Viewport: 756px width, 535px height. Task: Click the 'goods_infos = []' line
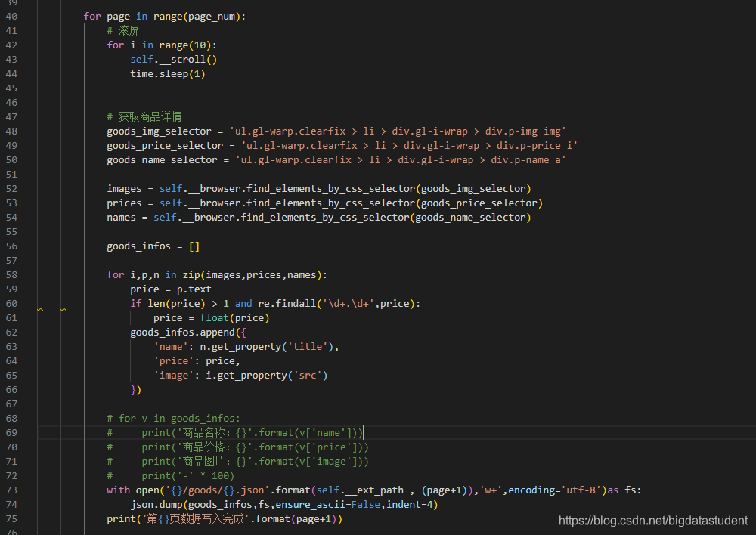[x=153, y=246]
